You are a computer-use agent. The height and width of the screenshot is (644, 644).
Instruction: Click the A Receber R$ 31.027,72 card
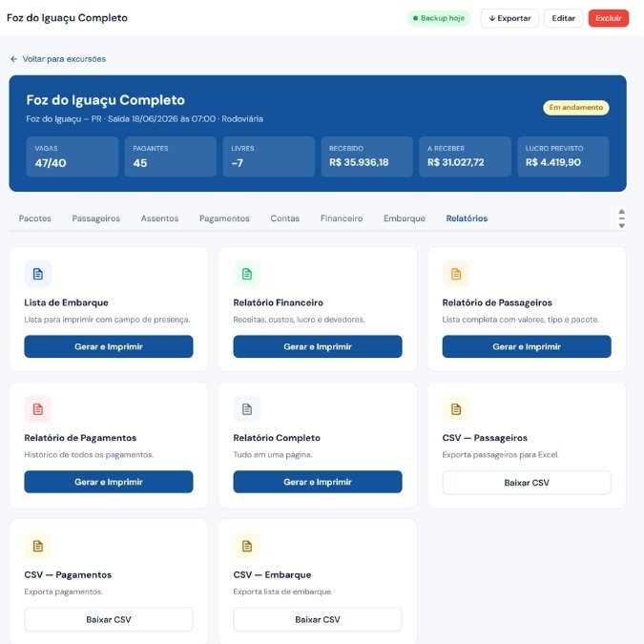[465, 156]
